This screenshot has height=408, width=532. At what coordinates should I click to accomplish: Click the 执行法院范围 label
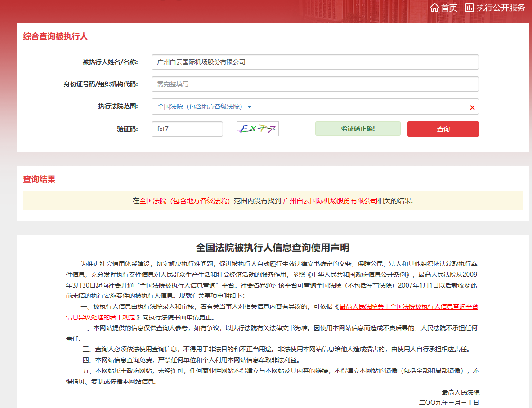pyautogui.click(x=118, y=106)
